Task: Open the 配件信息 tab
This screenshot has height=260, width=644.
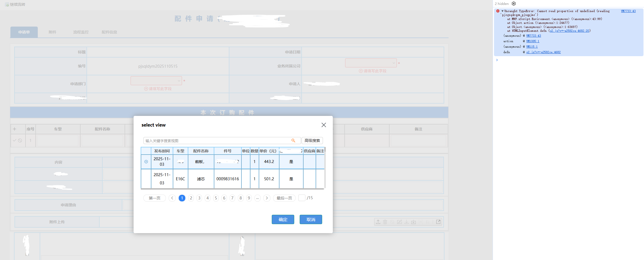Action: coord(109,32)
